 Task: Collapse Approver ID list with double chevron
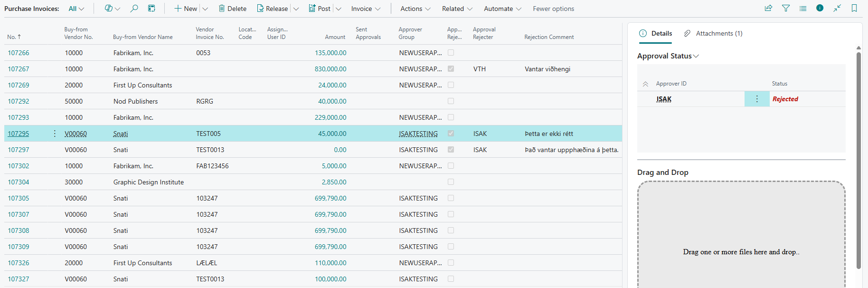pyautogui.click(x=645, y=84)
